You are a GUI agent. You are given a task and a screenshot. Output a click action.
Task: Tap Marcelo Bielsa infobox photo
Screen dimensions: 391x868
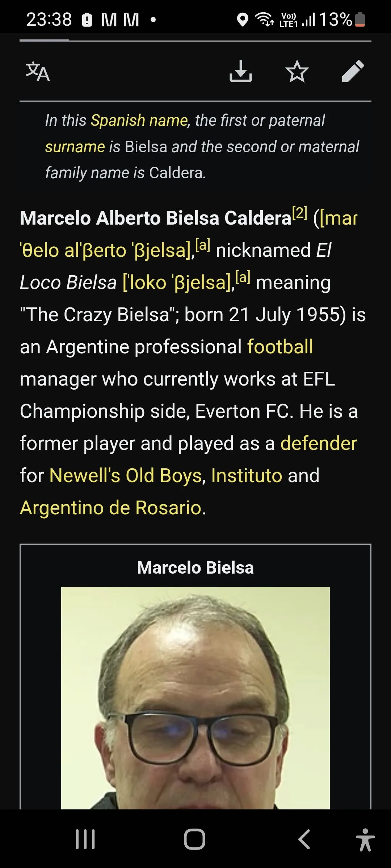tap(195, 698)
